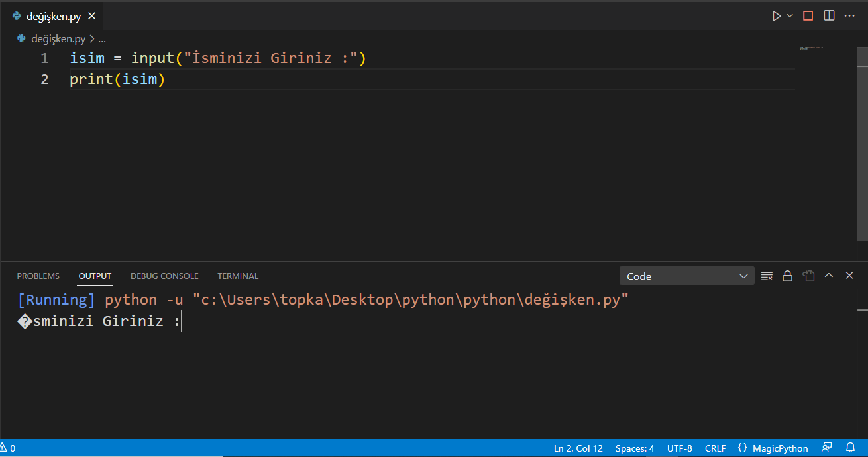Open the Code output channel dropdown
Image resolution: width=868 pixels, height=457 pixels.
pos(687,276)
